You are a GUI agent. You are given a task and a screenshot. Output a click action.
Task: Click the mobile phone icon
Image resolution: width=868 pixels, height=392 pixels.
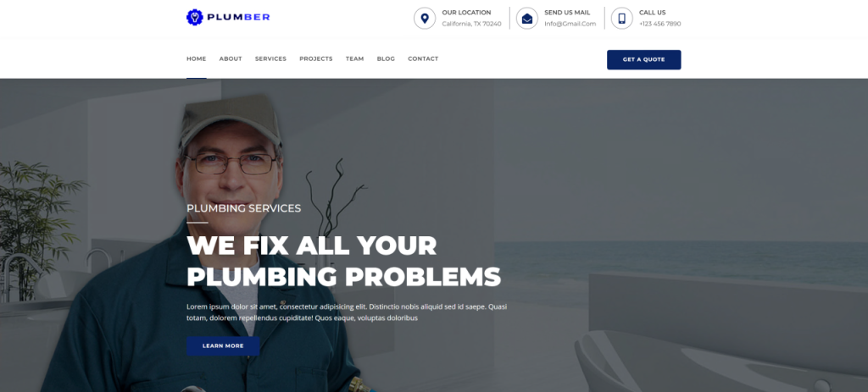pyautogui.click(x=621, y=19)
